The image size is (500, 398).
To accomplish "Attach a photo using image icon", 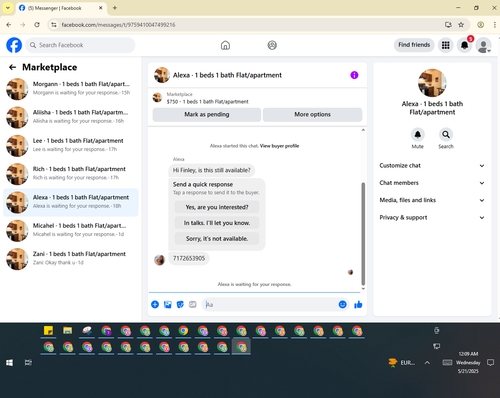I will [168, 304].
